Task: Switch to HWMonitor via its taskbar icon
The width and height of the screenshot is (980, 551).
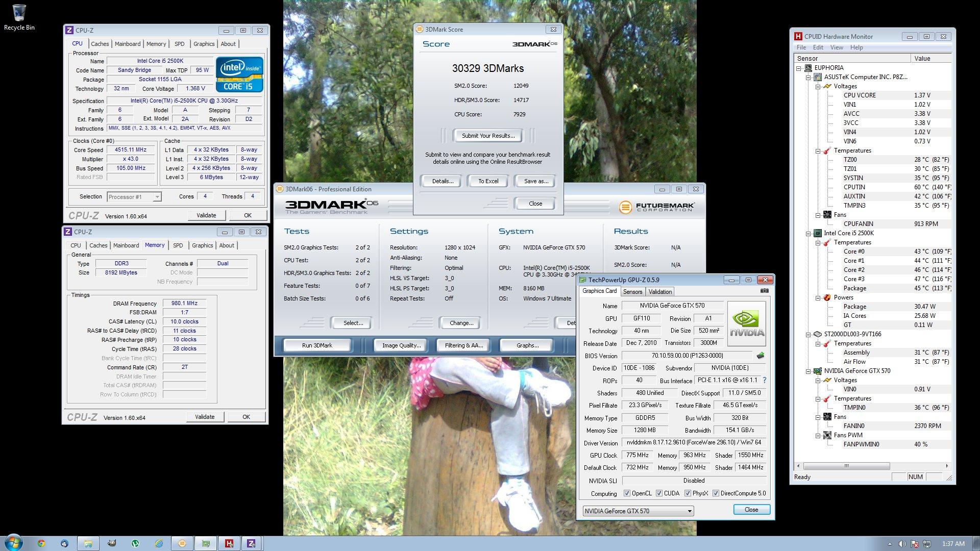Action: tap(229, 543)
